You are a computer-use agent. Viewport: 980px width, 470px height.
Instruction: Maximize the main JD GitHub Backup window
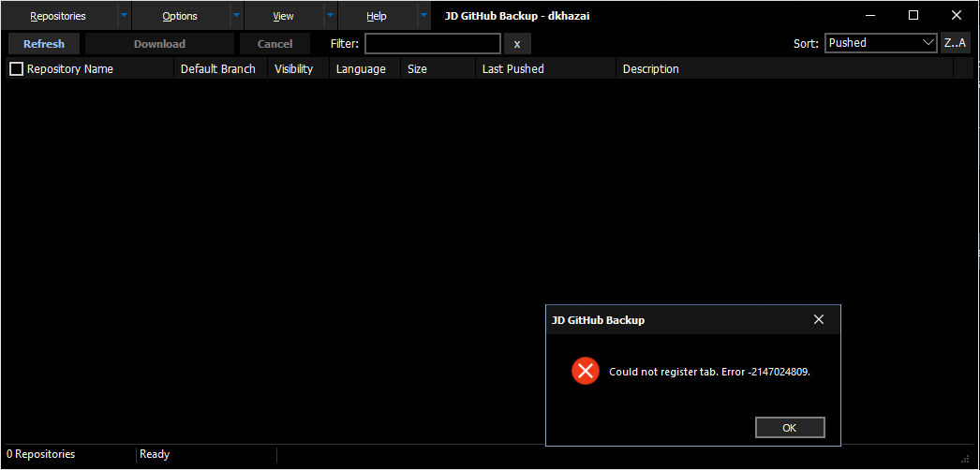(x=913, y=16)
